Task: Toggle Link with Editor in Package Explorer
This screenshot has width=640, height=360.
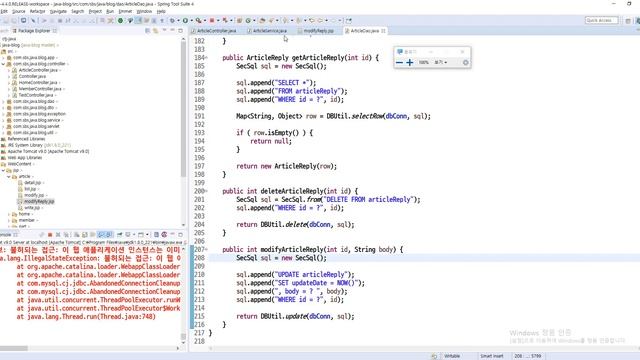Action: (156, 31)
